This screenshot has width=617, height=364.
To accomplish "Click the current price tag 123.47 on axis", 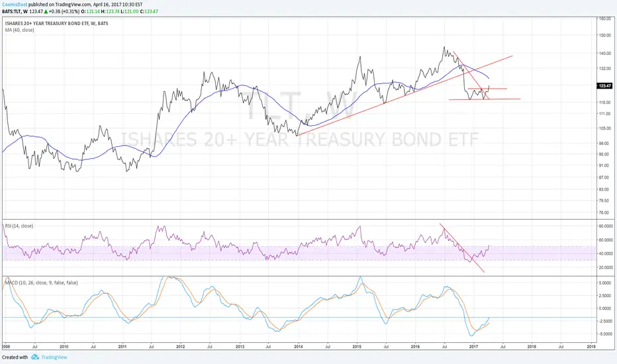I will pyautogui.click(x=604, y=86).
